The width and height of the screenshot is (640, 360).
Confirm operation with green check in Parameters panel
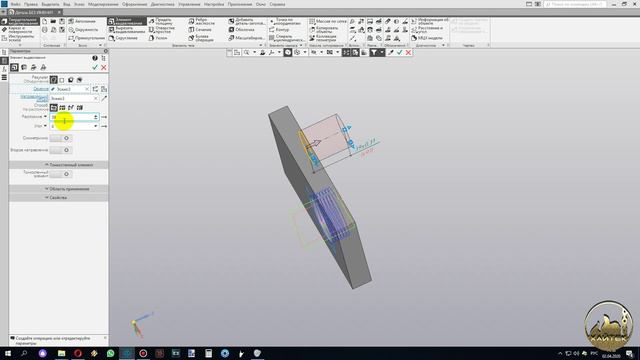click(95, 67)
